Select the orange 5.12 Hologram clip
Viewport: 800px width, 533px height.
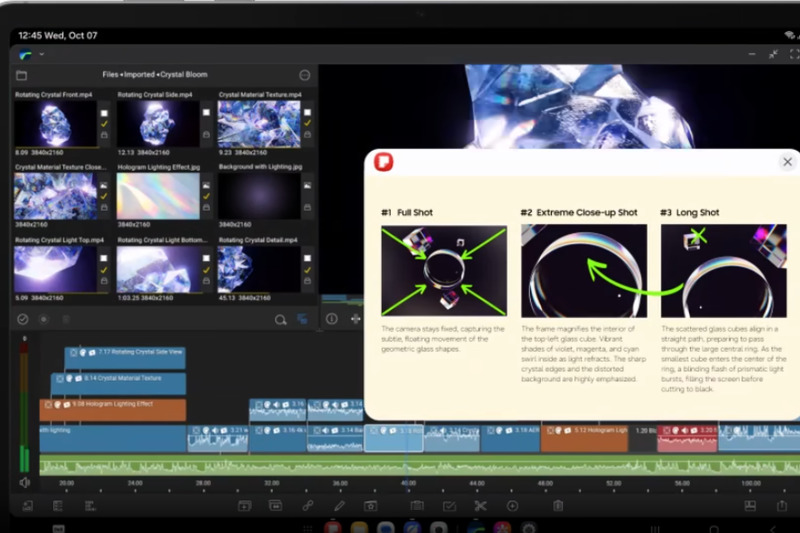click(x=584, y=439)
